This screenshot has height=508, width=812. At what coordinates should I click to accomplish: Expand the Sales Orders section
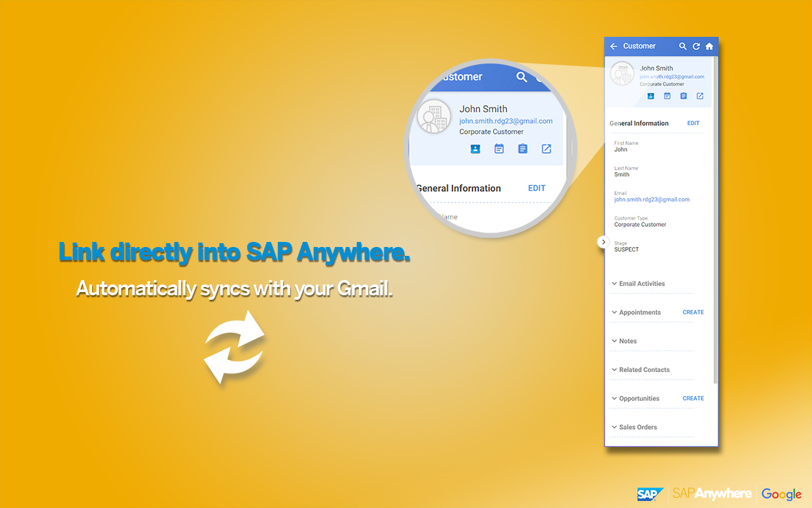click(x=634, y=427)
